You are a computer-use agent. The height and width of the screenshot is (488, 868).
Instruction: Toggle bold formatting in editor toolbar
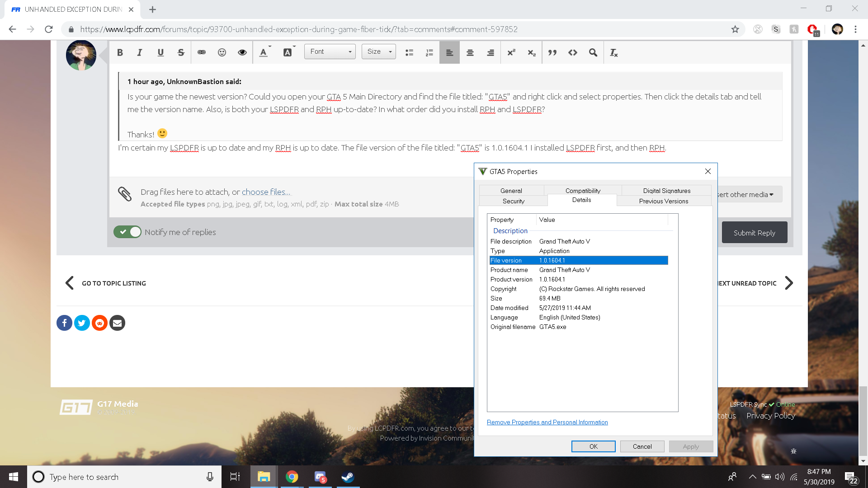pyautogui.click(x=120, y=52)
